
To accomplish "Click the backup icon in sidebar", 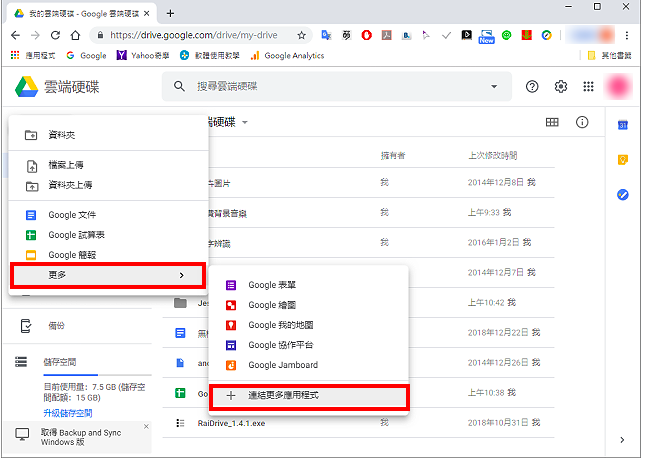I will 26,326.
